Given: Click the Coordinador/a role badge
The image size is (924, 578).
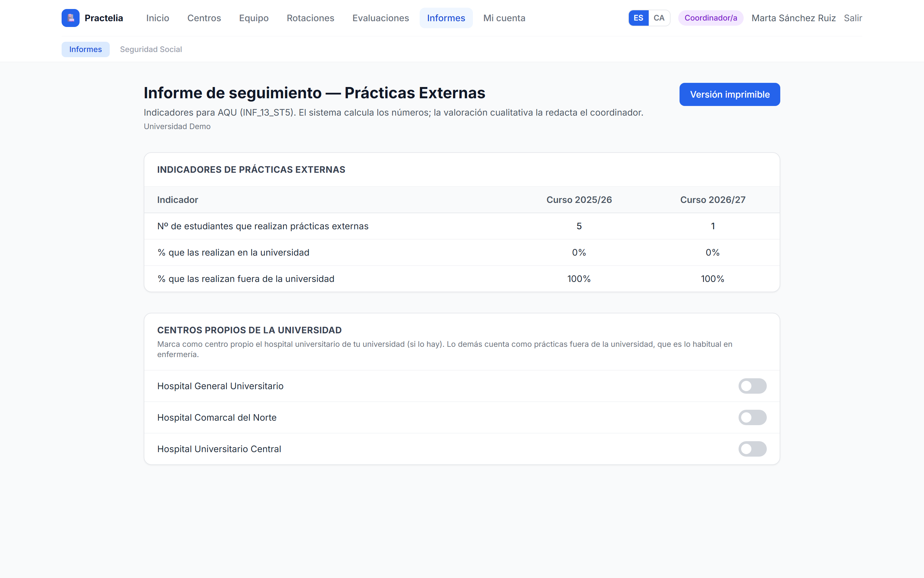Looking at the screenshot, I should point(711,18).
